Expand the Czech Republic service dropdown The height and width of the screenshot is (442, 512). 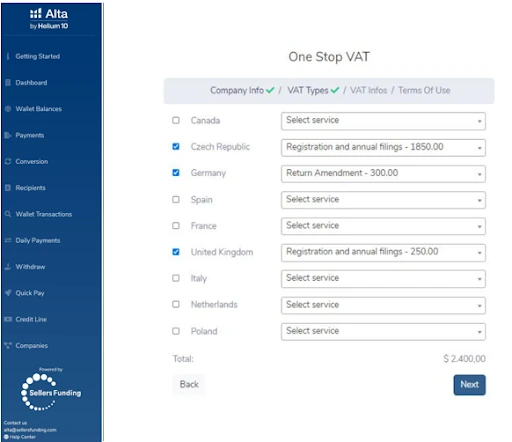[383, 147]
